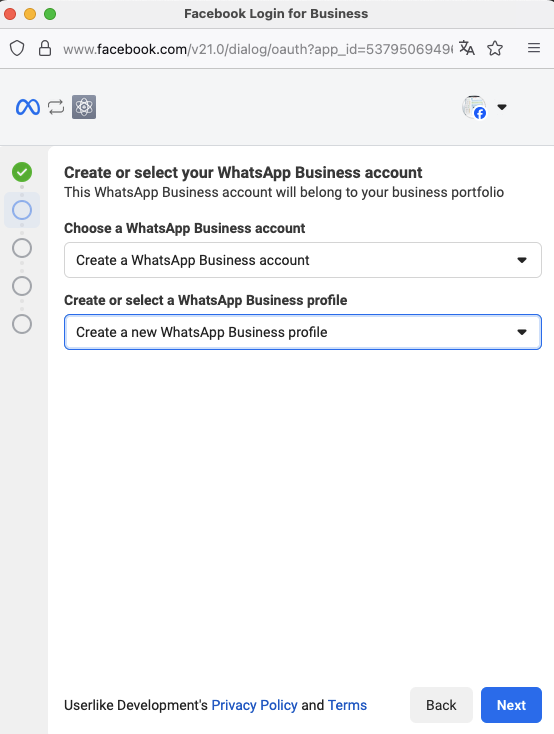Open the WhatsApp Business profile dropdown
Image resolution: width=554 pixels, height=734 pixels.
(303, 332)
